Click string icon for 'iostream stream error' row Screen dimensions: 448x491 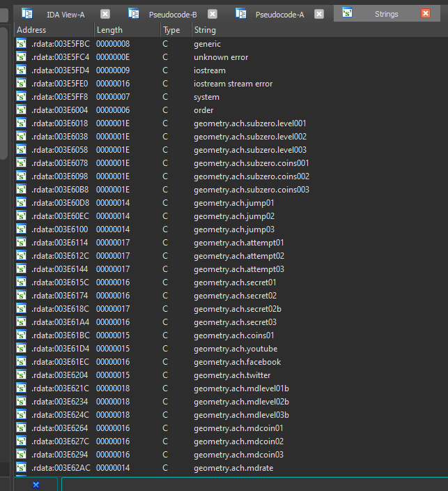22,83
